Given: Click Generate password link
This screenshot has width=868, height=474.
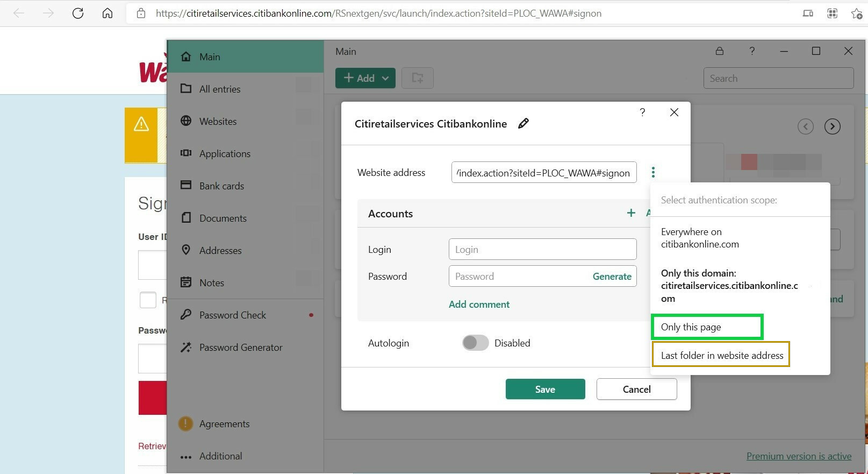Looking at the screenshot, I should (x=612, y=276).
